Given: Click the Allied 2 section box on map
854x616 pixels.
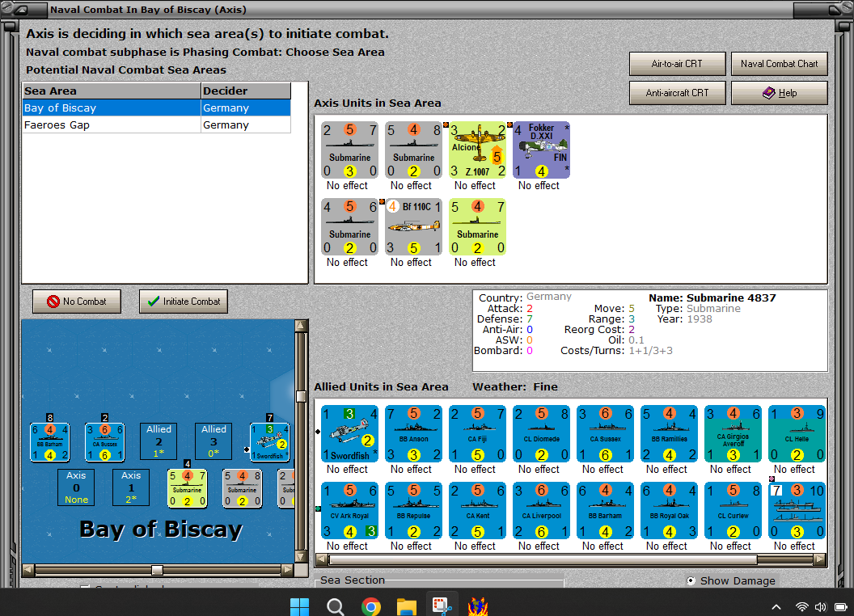Looking at the screenshot, I should tap(159, 441).
